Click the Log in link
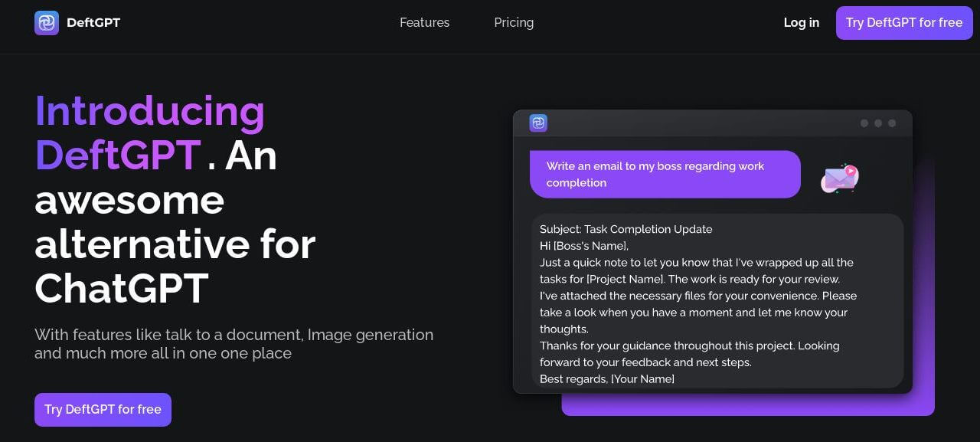The height and width of the screenshot is (442, 980). [x=801, y=22]
